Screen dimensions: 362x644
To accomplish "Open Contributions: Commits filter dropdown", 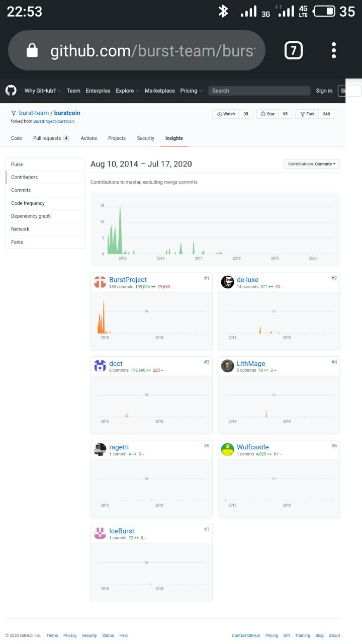I will pyautogui.click(x=312, y=164).
